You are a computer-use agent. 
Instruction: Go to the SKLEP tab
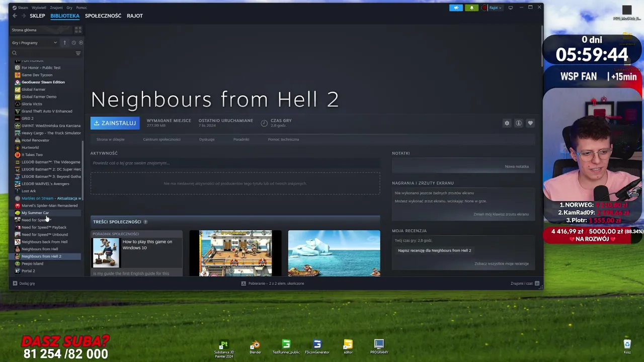click(37, 16)
